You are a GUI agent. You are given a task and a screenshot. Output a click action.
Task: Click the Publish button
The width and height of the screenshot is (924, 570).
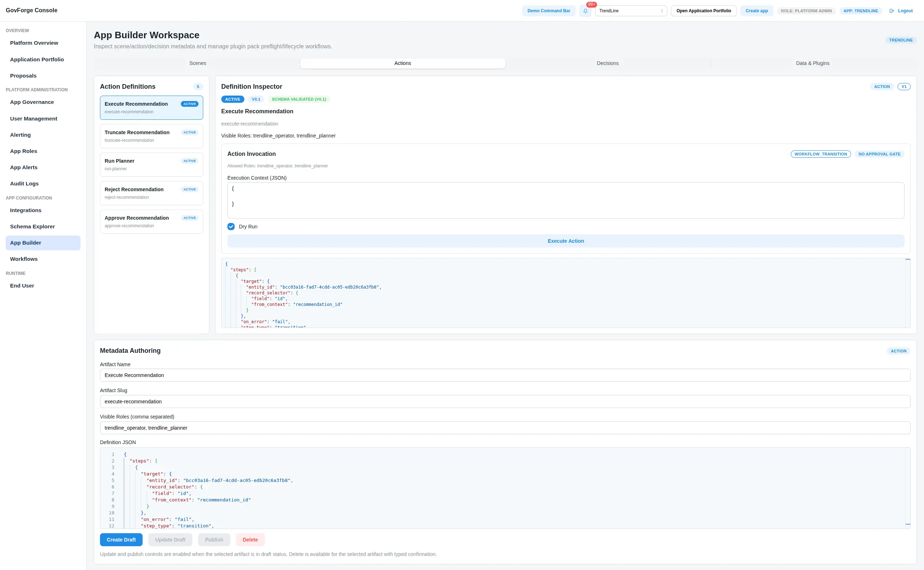[x=214, y=540]
